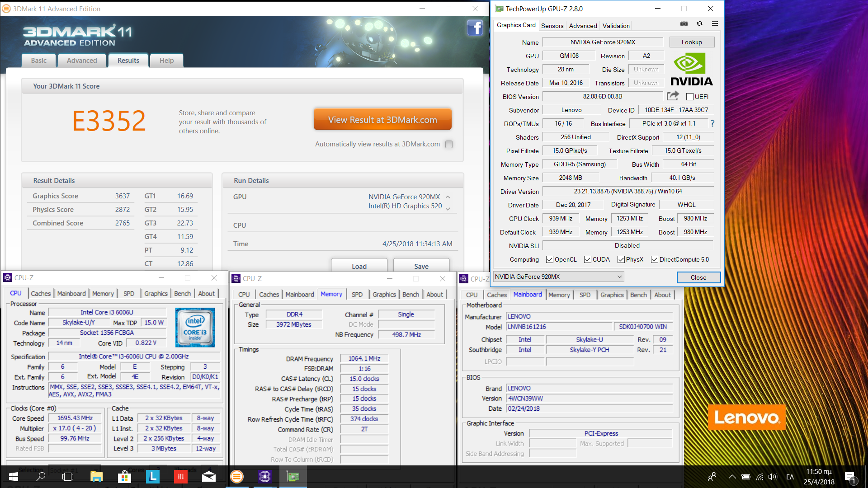
Task: Click the DRAM Frequency value 1064.1 MHz
Action: (x=364, y=358)
